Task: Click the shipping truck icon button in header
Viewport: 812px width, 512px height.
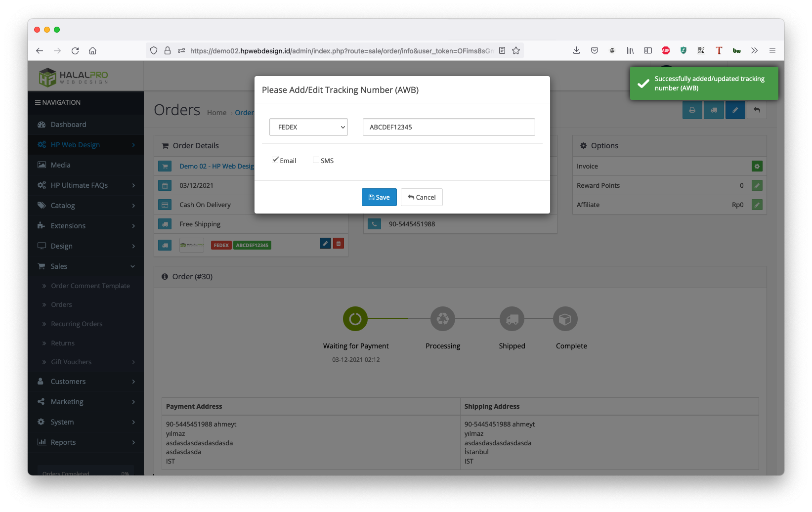Action: click(714, 110)
